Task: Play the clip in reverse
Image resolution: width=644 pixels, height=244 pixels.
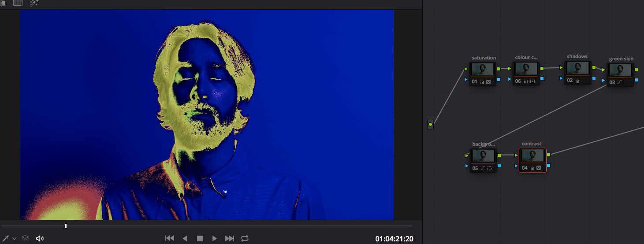Action: click(185, 238)
